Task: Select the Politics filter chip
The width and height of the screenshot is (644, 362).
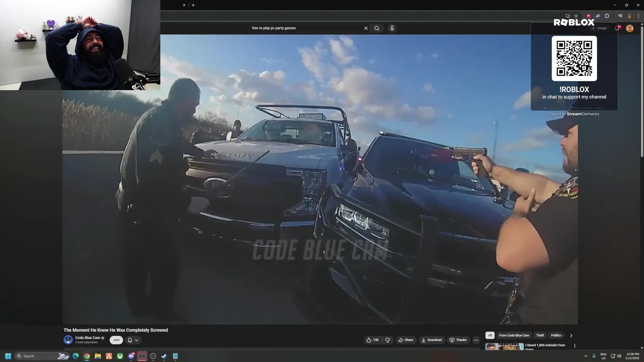Action: click(556, 335)
